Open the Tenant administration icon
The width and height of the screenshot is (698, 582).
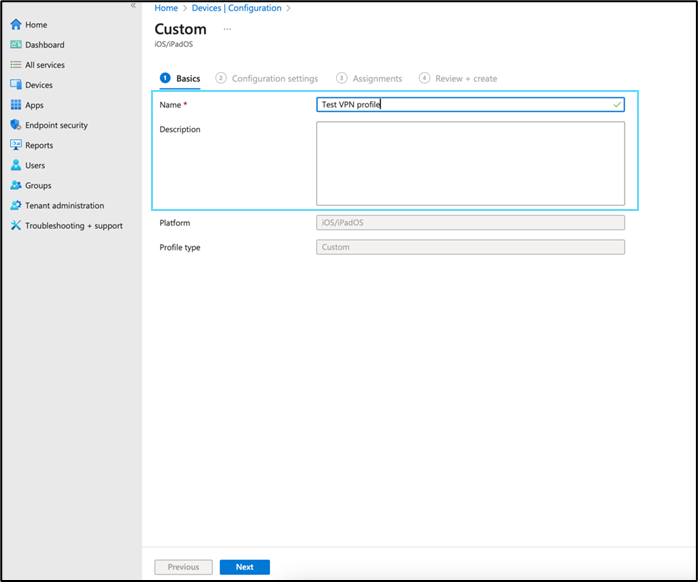click(x=16, y=205)
